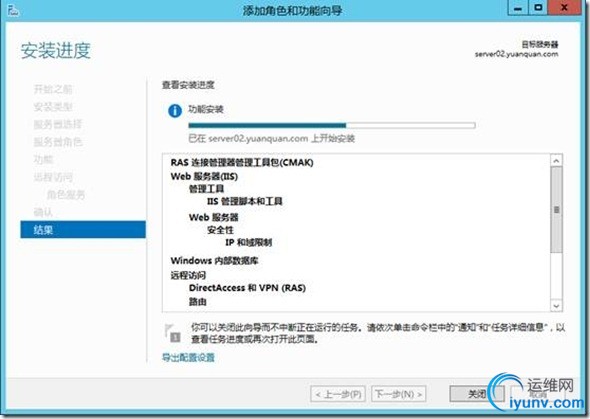Click the 已在 server02.yuanquan.com 上开始安装 status text

(x=271, y=138)
